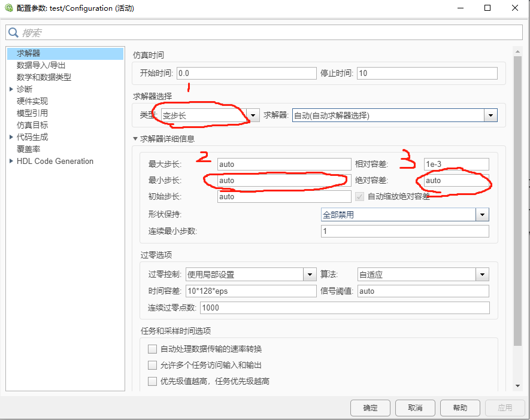Expand the 诊断 tree node

pyautogui.click(x=11, y=89)
